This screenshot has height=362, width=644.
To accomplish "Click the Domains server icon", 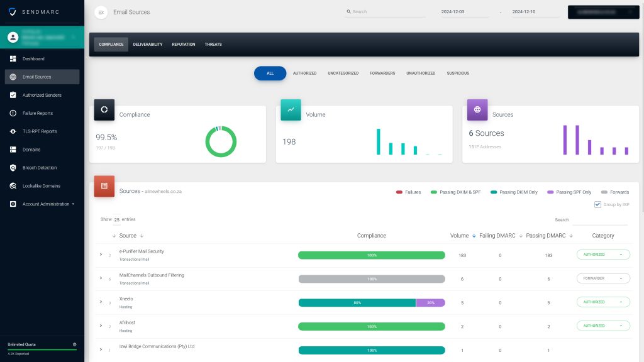I will point(13,150).
